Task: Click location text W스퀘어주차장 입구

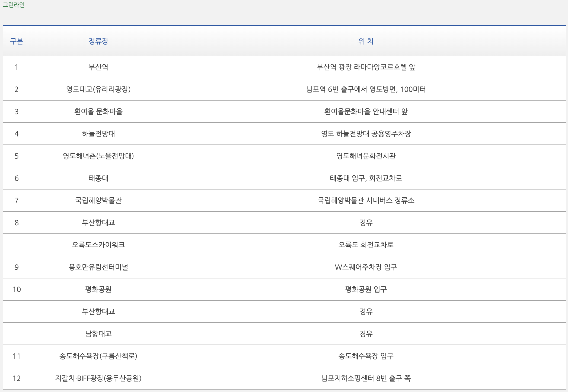Action: (366, 267)
